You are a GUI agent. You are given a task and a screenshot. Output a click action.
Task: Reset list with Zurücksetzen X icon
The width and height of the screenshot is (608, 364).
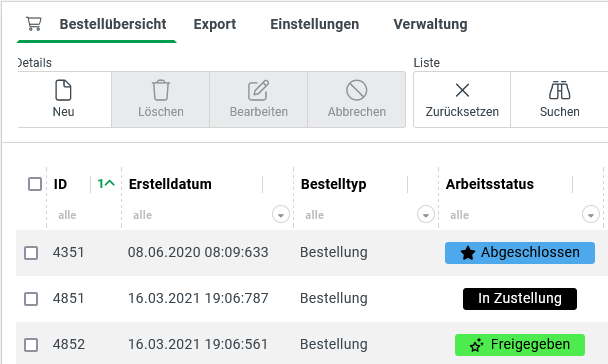tap(462, 90)
